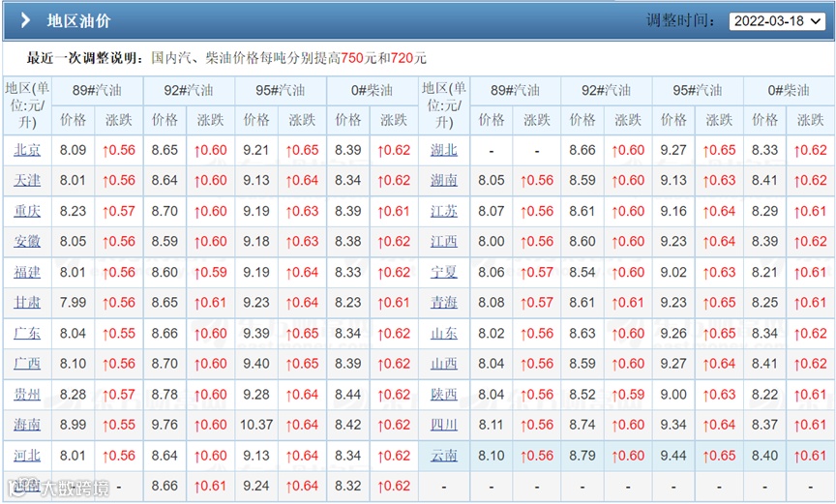The image size is (836, 504).
Task: Select 福建 92# change ↑0.59
Action: [x=211, y=272]
